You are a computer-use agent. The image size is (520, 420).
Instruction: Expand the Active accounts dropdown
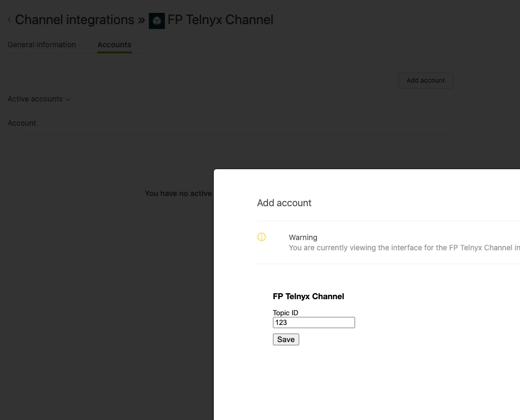pos(39,99)
